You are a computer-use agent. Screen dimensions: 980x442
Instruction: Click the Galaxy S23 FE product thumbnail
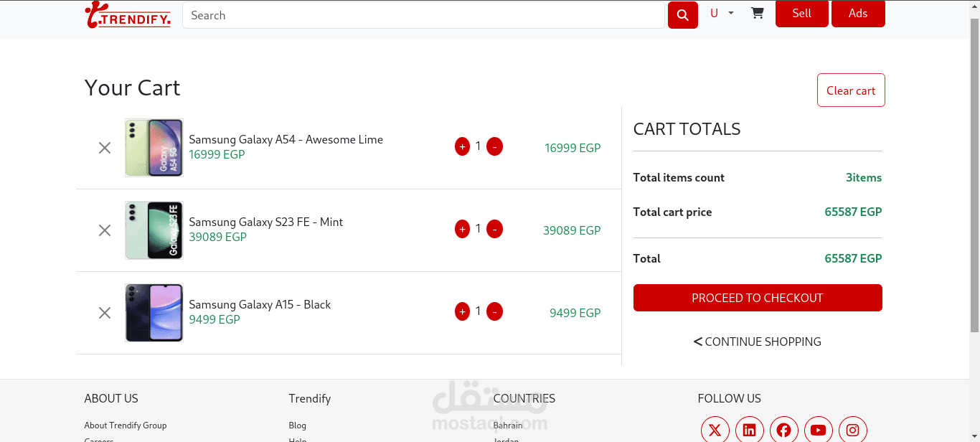coord(154,230)
